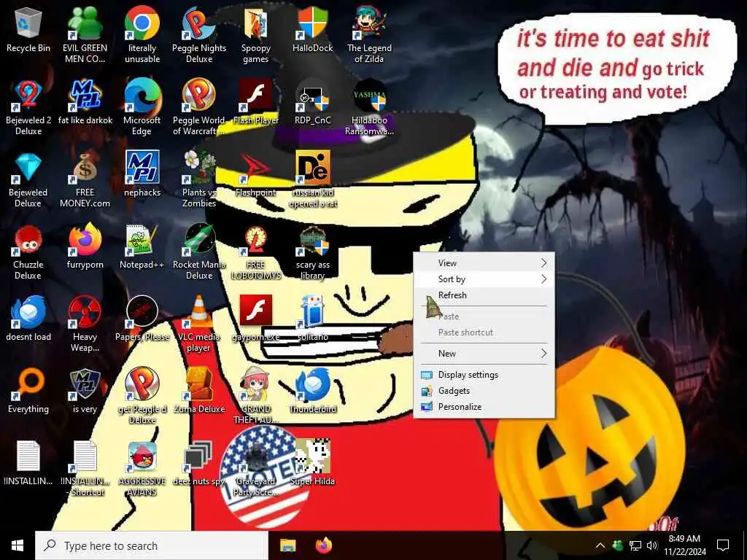Select the fat like darkok icon

[x=85, y=102]
